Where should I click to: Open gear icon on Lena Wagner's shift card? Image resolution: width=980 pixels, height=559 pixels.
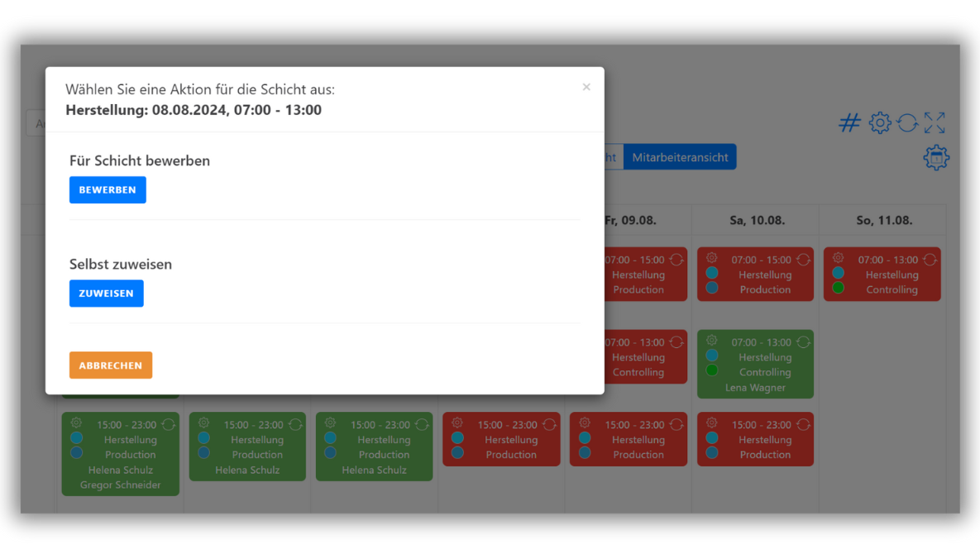[x=711, y=341]
